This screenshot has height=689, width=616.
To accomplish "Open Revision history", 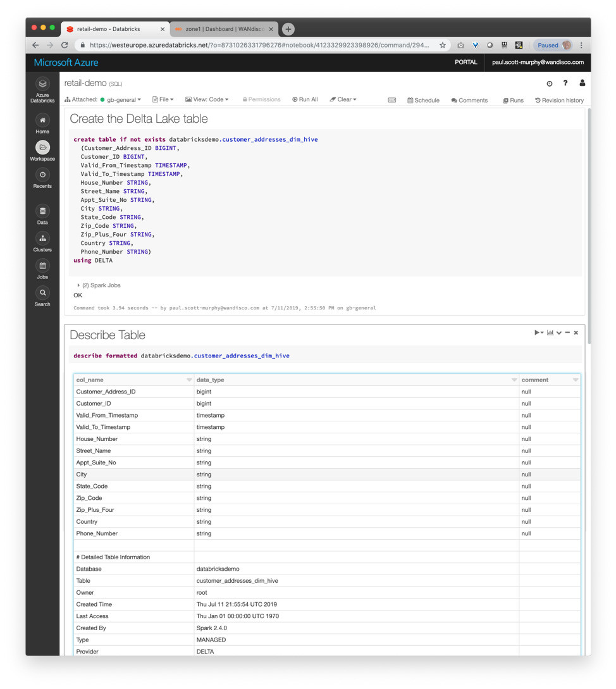I will [x=559, y=100].
